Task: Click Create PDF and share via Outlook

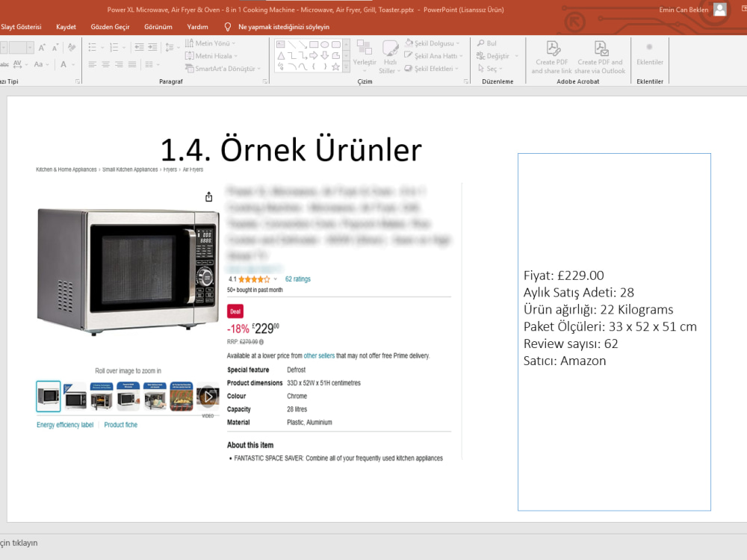Action: point(600,57)
